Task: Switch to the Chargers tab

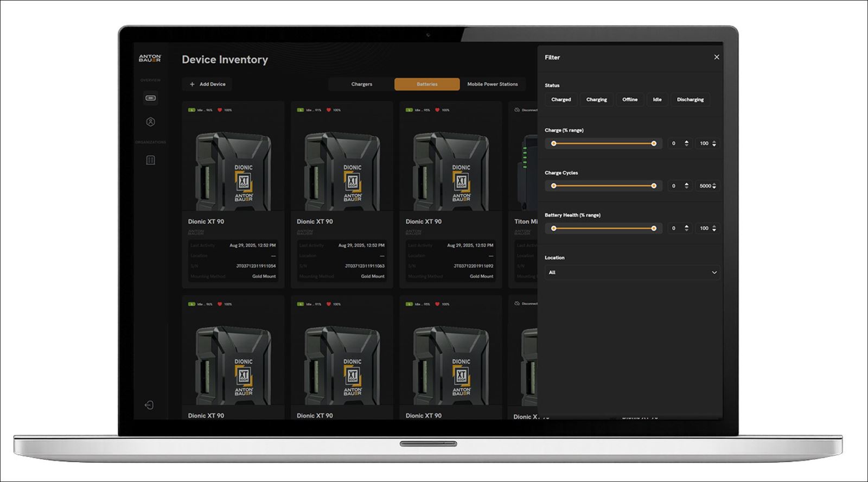Action: click(361, 84)
